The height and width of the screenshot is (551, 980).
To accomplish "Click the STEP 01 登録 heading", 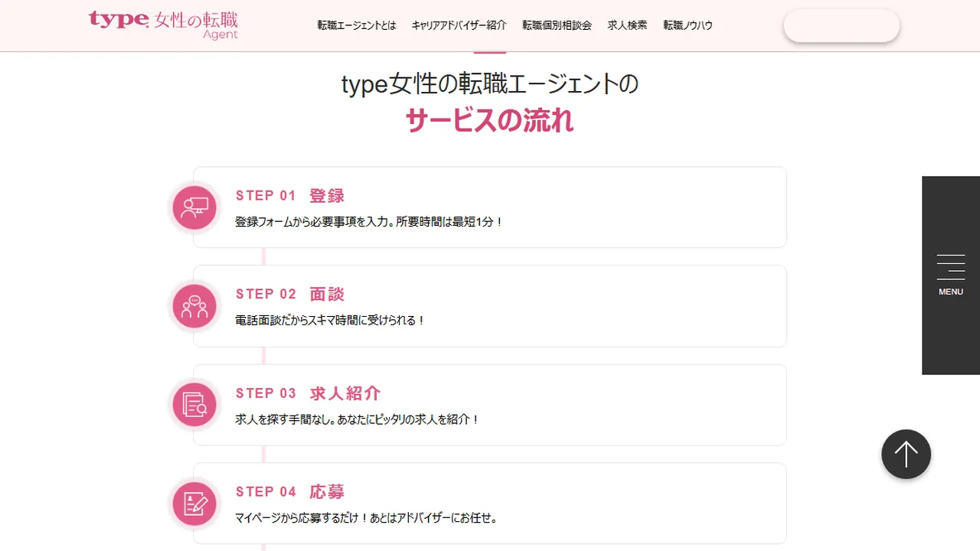I will [290, 196].
